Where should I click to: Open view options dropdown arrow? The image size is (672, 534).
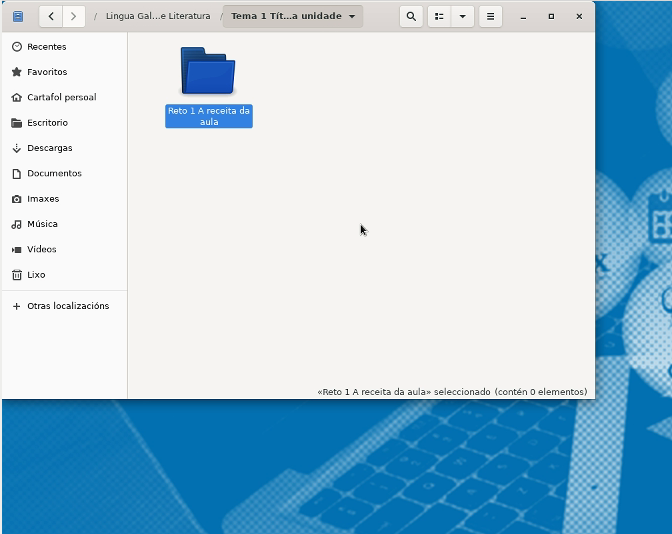click(x=462, y=16)
